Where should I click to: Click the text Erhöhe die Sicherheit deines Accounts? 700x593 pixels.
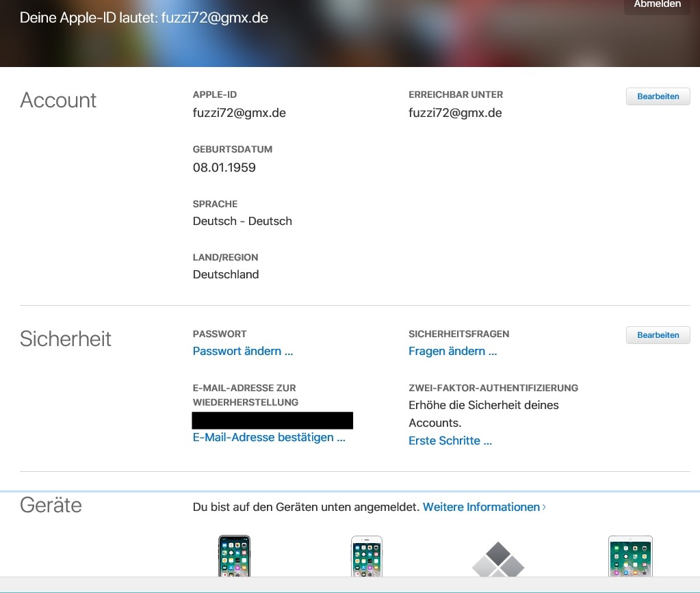click(484, 414)
